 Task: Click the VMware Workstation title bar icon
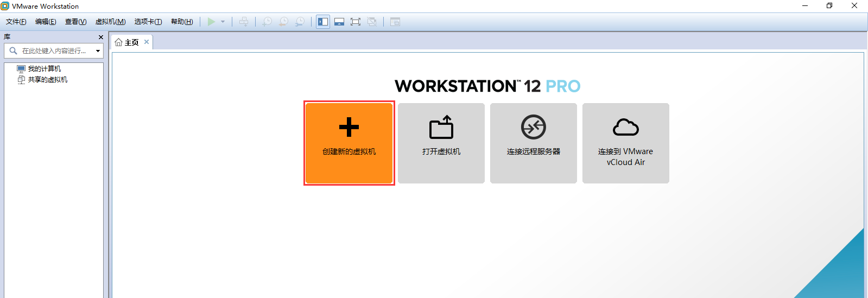(x=5, y=6)
